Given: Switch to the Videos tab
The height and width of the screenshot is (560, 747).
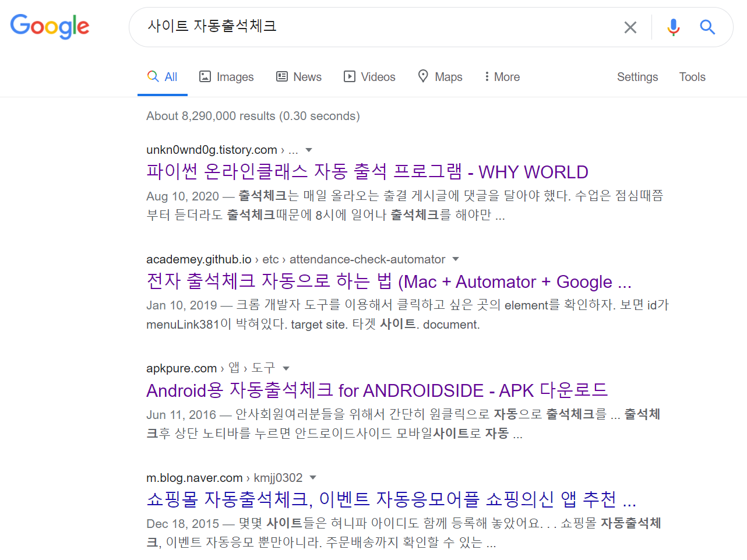Looking at the screenshot, I should click(369, 77).
